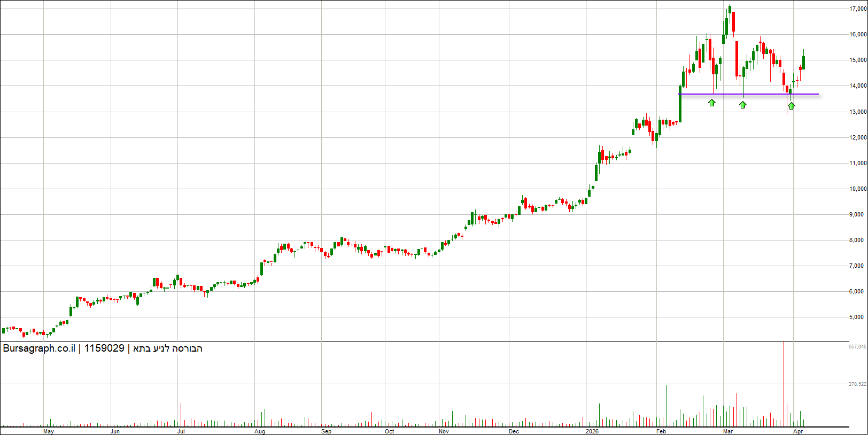Click the tallest red volume bar
868x435 pixels.
(784, 383)
